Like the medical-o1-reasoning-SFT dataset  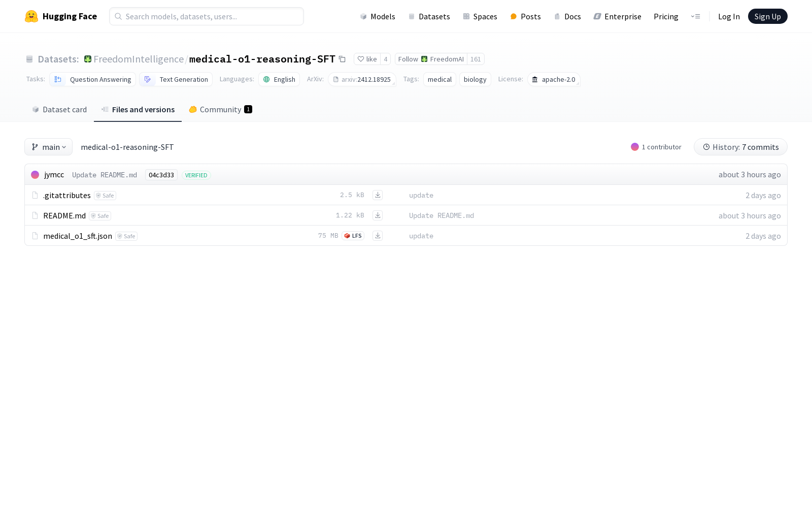368,59
